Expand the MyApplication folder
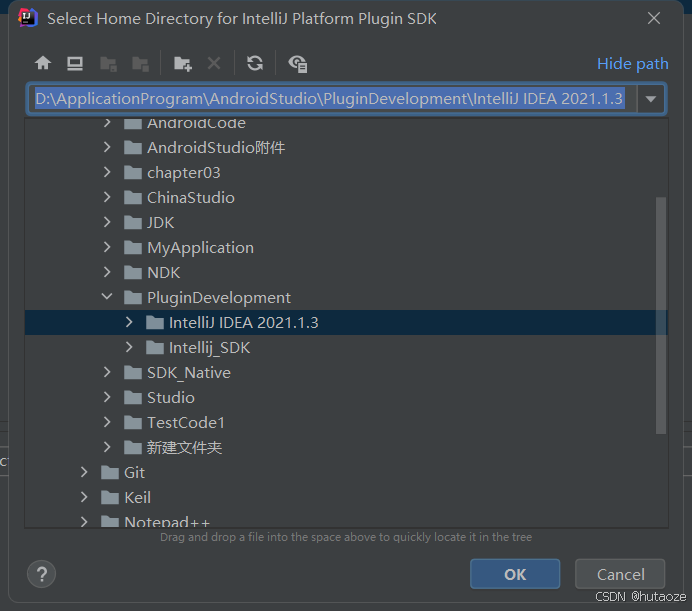Screen dimensions: 692x611 107,247
